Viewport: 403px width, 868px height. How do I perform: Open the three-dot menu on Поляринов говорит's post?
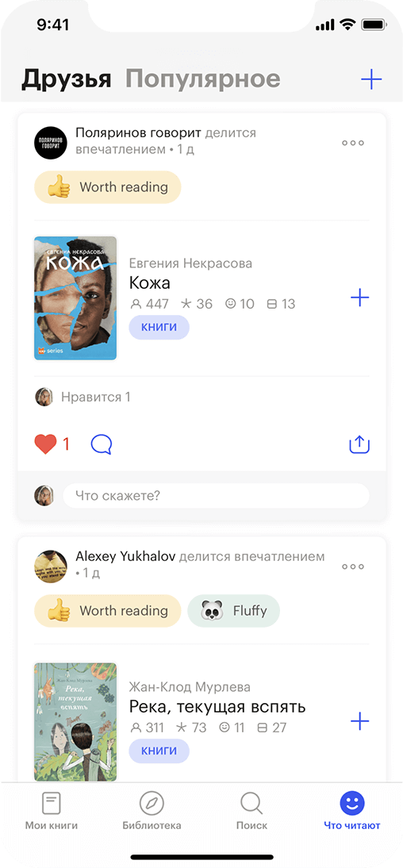click(x=352, y=143)
